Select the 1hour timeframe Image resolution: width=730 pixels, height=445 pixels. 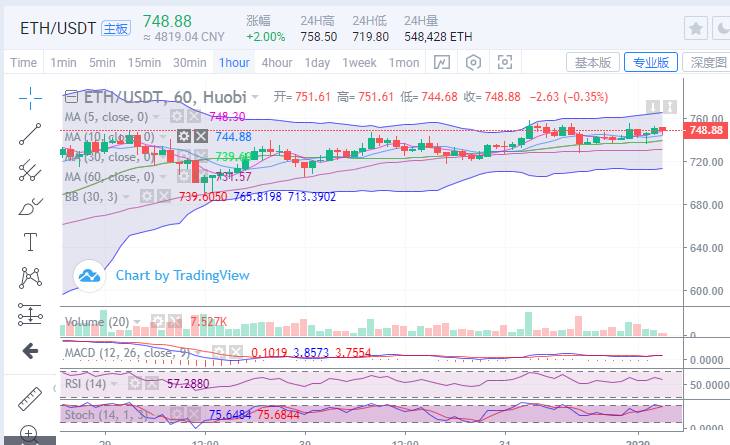click(x=234, y=62)
